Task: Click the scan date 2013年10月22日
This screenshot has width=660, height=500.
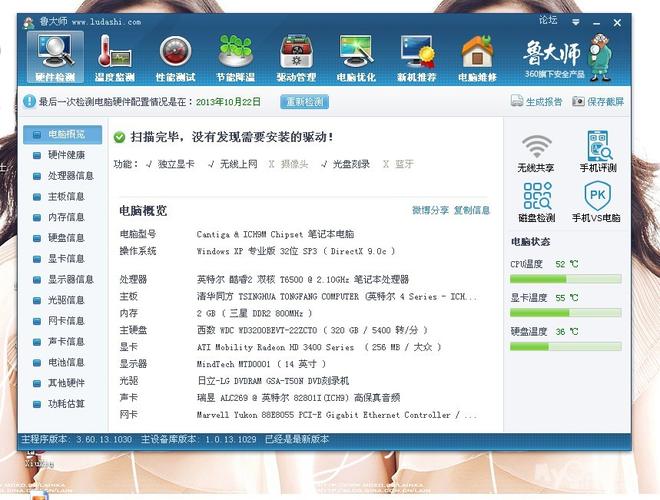Action: pyautogui.click(x=228, y=102)
